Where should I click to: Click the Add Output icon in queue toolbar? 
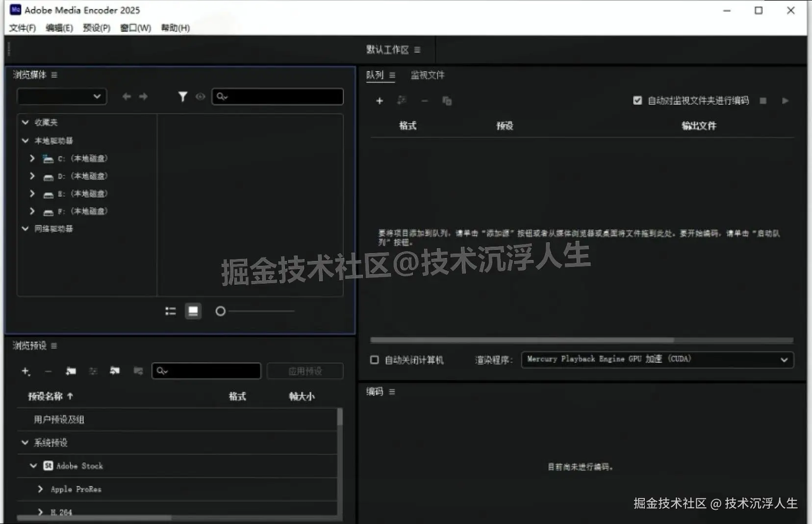click(402, 101)
